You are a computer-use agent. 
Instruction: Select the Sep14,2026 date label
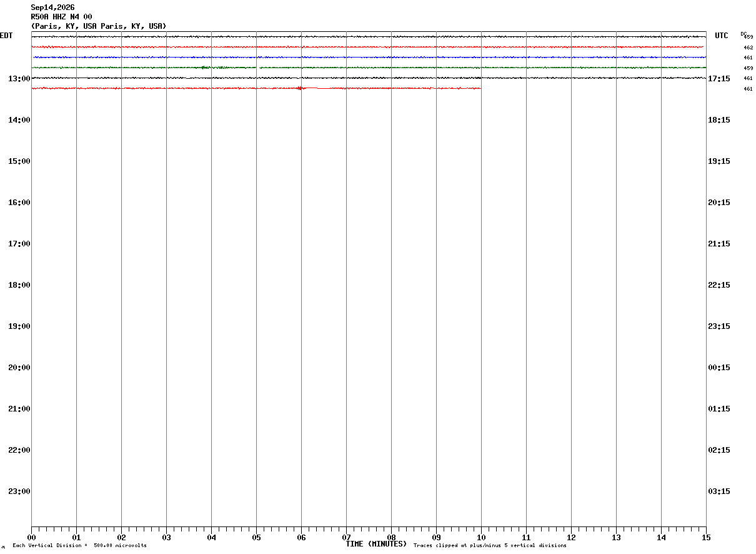point(52,8)
